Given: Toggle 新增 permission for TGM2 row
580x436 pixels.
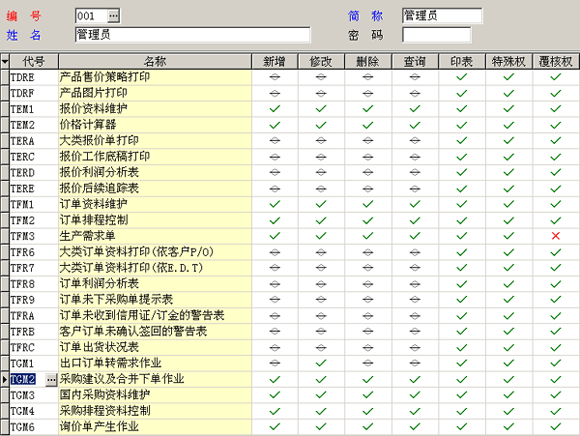Looking at the screenshot, I should (x=274, y=379).
